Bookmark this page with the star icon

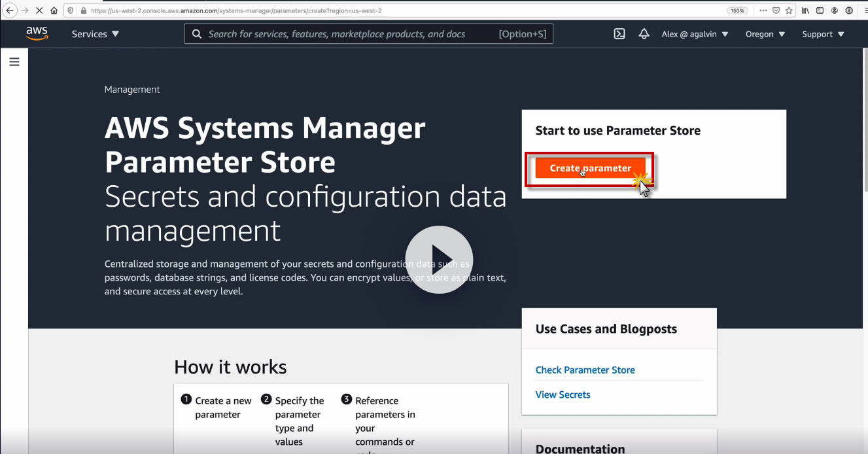(x=789, y=10)
